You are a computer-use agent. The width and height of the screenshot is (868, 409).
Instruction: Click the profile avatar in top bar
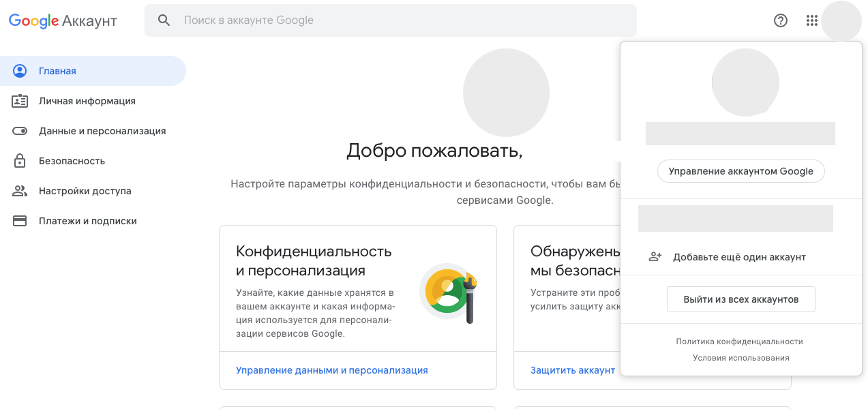[x=841, y=21]
